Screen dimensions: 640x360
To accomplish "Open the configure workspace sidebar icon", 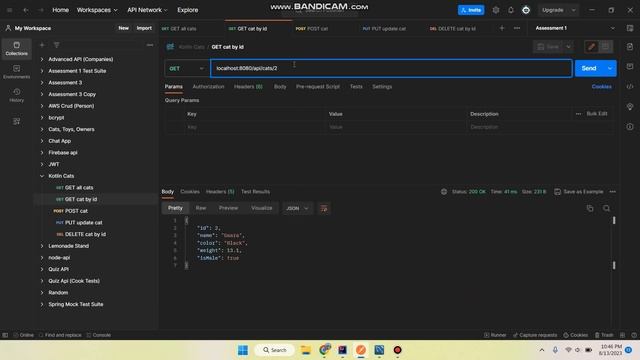I will (16, 121).
